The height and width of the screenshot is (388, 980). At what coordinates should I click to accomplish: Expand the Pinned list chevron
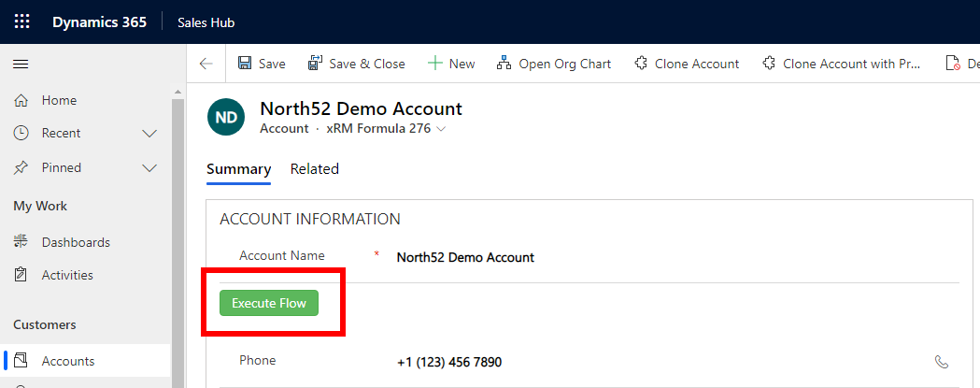[149, 167]
